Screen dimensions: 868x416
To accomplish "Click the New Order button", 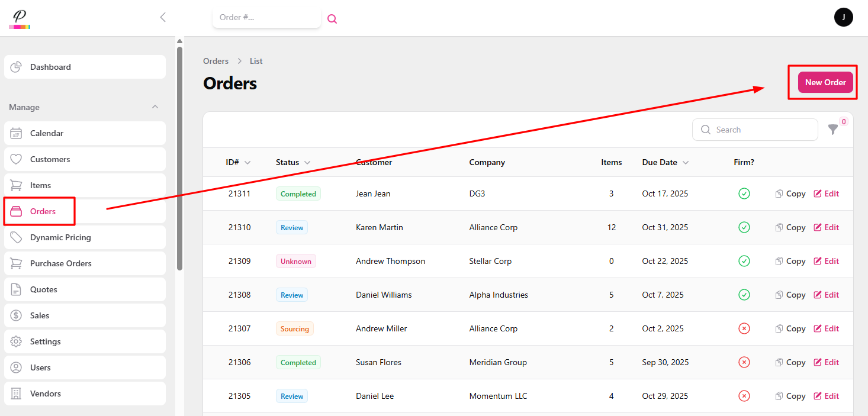I will coord(825,82).
